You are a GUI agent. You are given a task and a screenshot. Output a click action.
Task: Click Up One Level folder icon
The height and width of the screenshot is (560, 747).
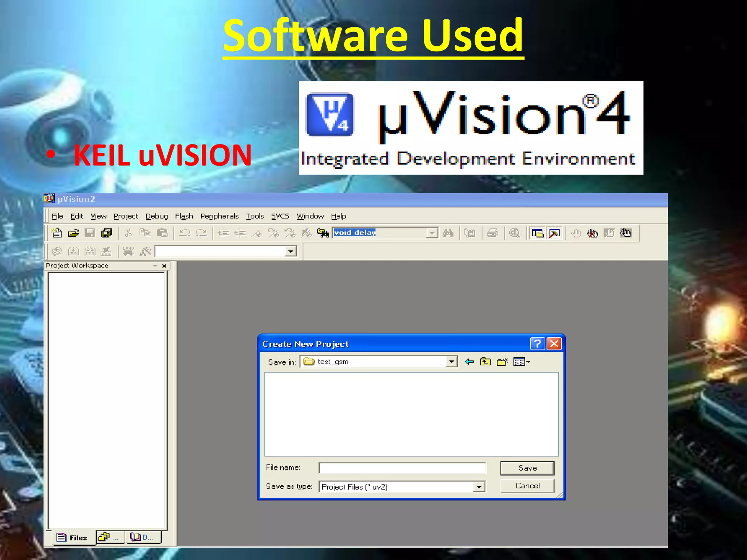[485, 362]
